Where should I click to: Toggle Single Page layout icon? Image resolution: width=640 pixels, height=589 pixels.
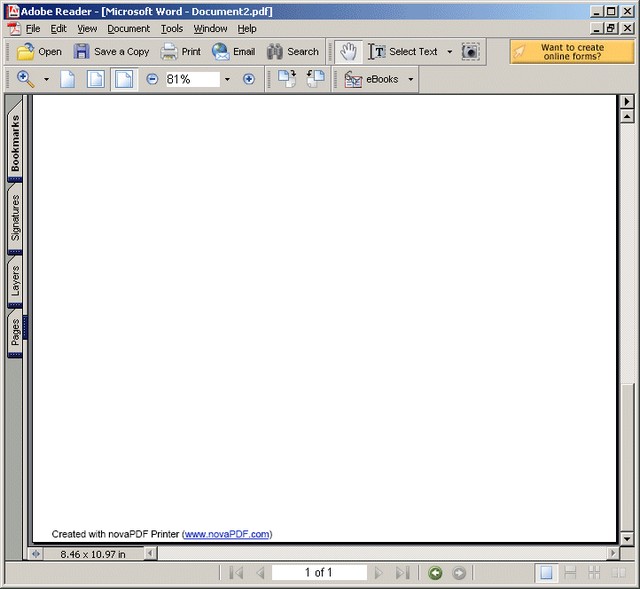click(547, 573)
